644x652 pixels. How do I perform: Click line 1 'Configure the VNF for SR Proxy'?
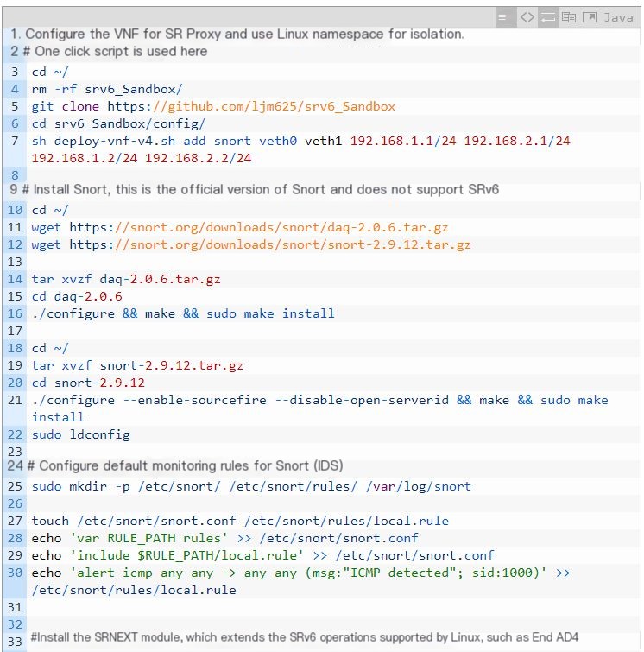pos(237,34)
